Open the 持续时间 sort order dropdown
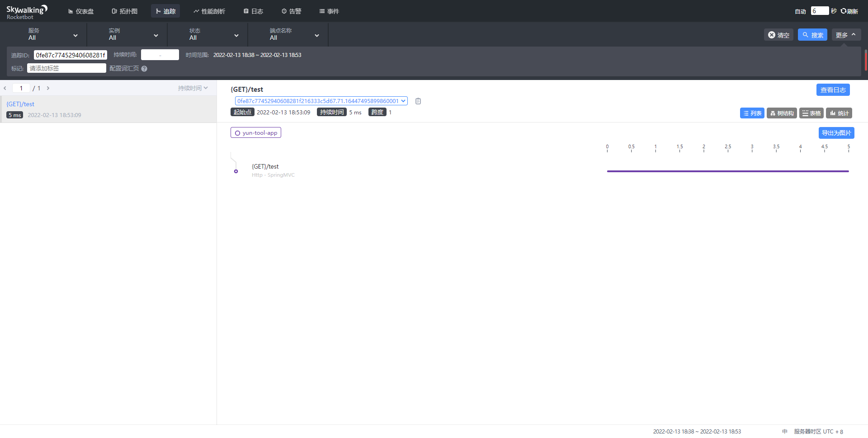Image resolution: width=868 pixels, height=438 pixels. [193, 88]
